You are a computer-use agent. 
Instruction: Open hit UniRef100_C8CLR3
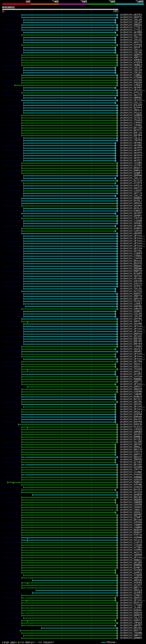pos(131,22)
